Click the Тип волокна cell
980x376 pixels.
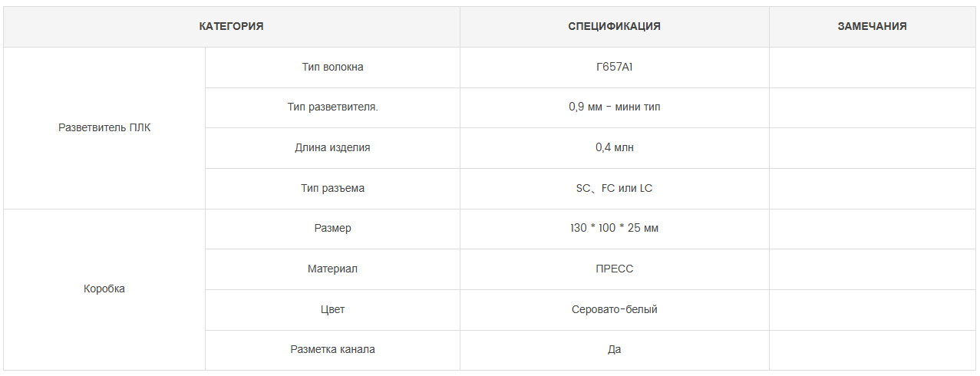coord(333,68)
